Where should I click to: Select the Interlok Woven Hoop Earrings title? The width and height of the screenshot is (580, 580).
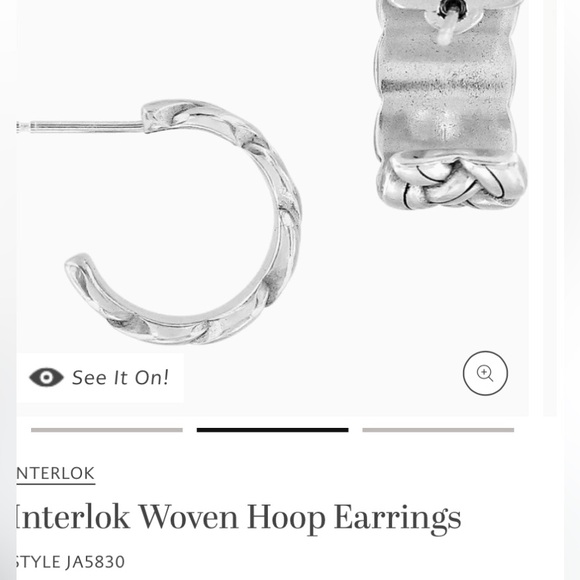coord(238,518)
